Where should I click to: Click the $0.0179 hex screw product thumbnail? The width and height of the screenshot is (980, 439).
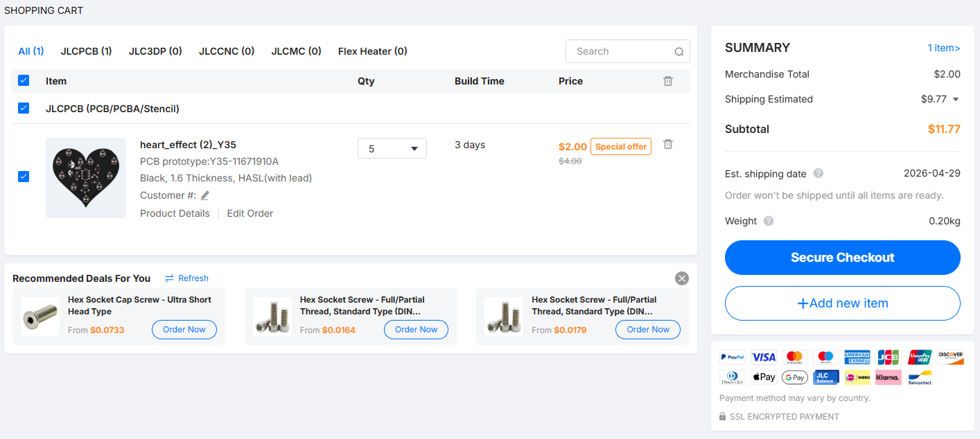pyautogui.click(x=504, y=316)
